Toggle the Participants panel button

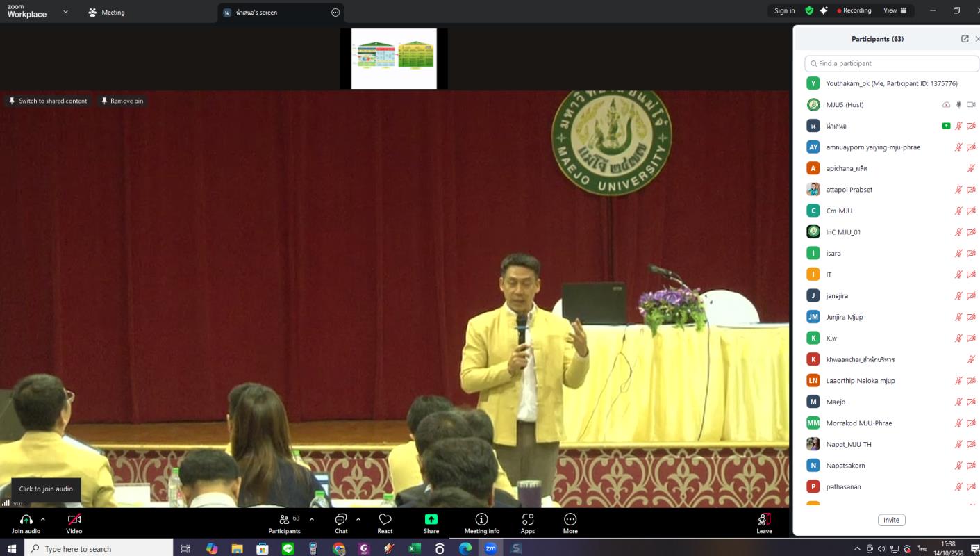285,520
